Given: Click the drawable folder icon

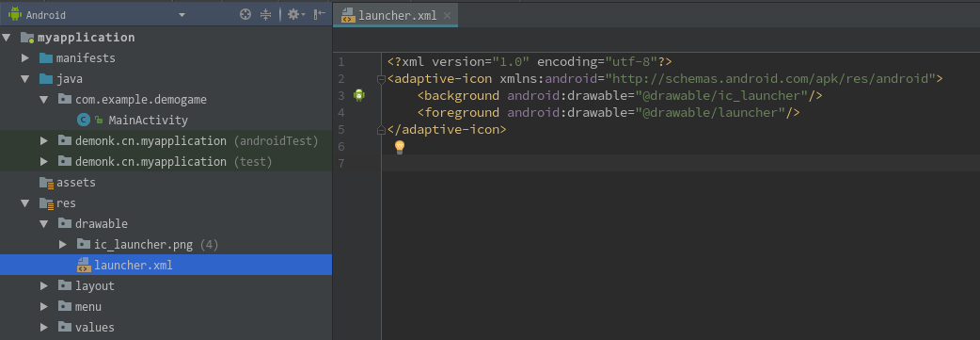Looking at the screenshot, I should pos(64,223).
